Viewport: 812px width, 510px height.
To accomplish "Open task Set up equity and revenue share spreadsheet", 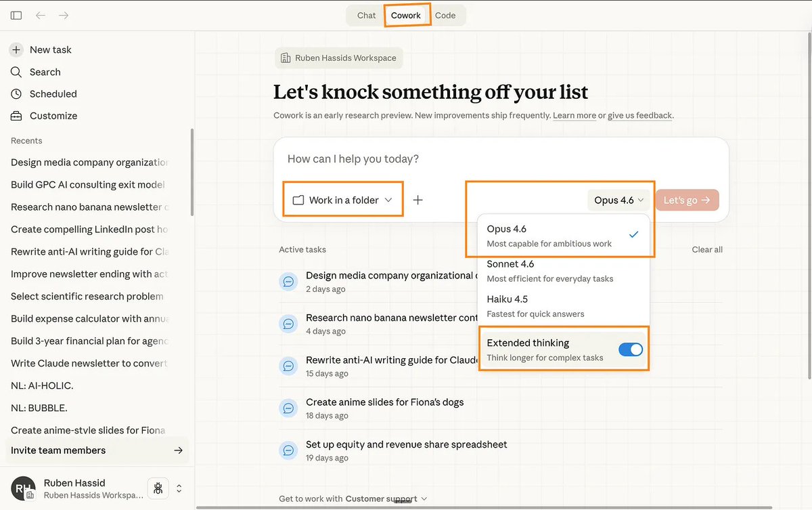I will pos(406,444).
